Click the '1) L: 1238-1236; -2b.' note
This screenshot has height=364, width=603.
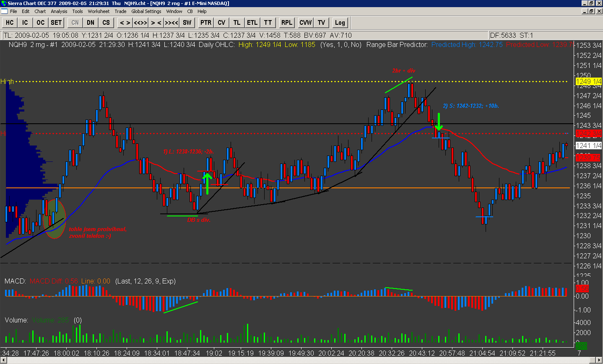click(x=188, y=151)
